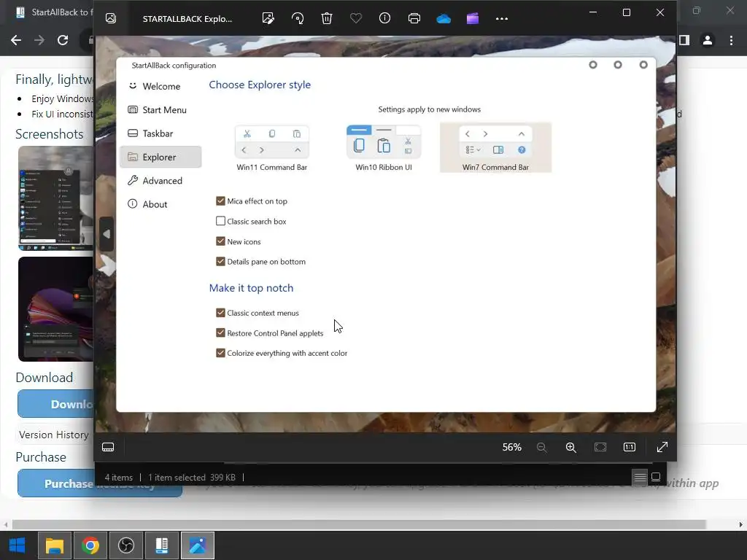Go to previous image with the left arrow

coord(107,234)
